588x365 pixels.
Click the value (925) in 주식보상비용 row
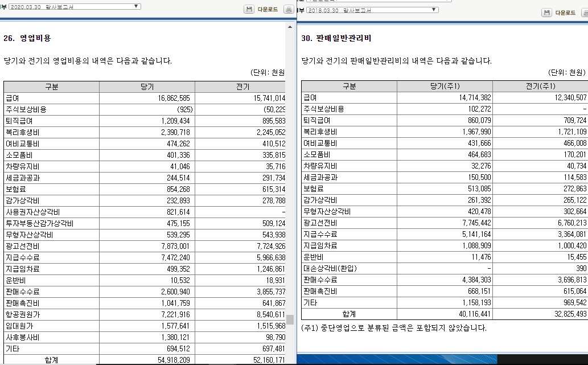(x=185, y=109)
